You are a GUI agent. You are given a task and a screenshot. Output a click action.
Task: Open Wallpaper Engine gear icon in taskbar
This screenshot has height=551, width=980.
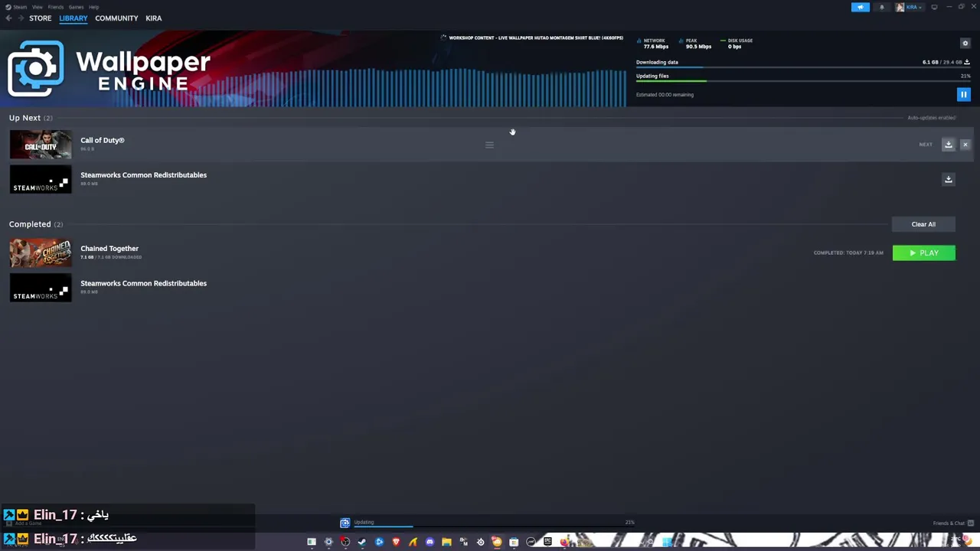(328, 542)
